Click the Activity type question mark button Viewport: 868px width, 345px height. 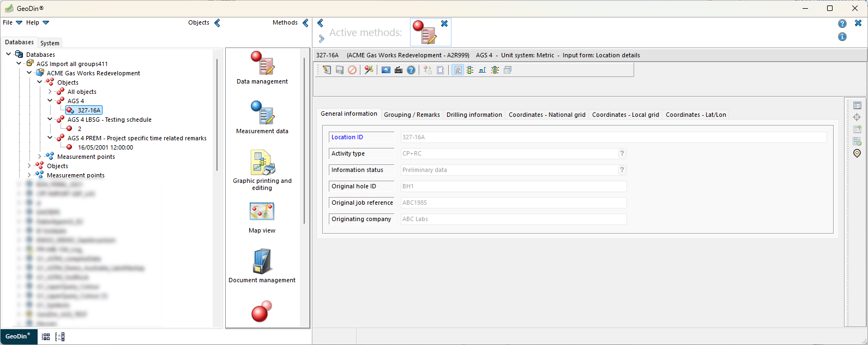pos(622,153)
